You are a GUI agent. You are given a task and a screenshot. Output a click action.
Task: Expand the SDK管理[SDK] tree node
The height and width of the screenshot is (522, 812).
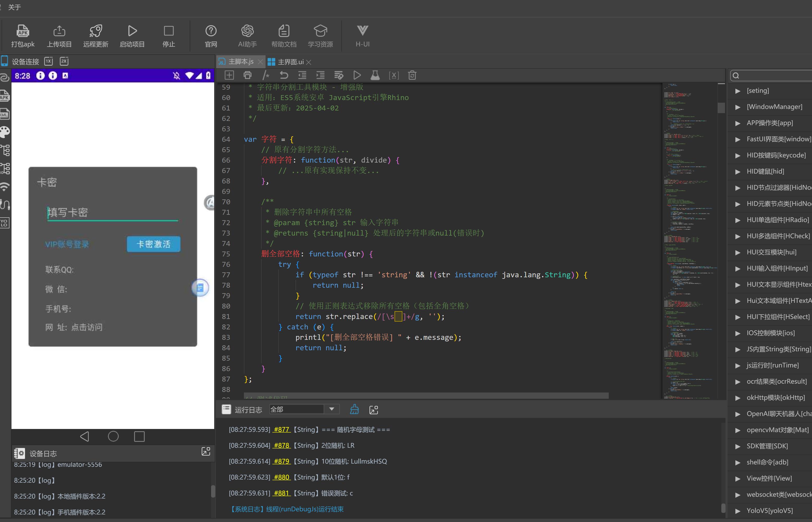(x=737, y=446)
